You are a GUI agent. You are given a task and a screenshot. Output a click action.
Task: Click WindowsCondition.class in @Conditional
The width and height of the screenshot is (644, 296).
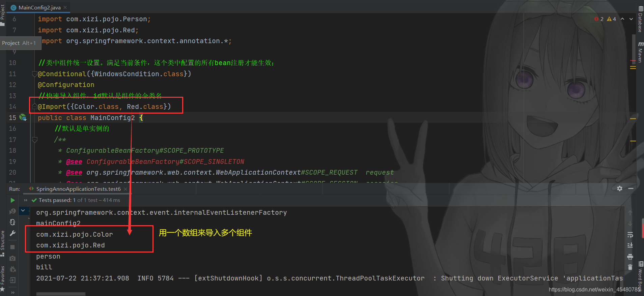(139, 74)
